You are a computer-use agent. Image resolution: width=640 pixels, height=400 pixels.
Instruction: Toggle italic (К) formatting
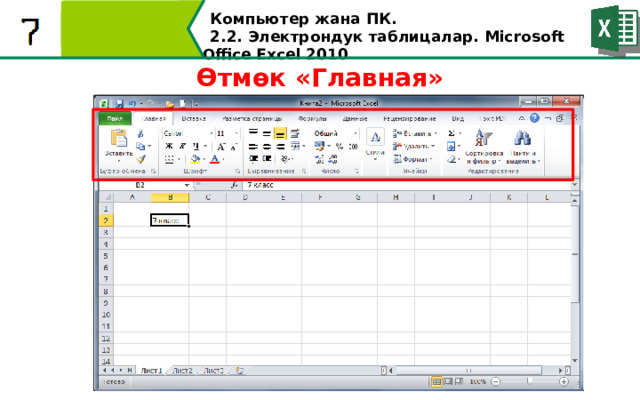click(182, 146)
